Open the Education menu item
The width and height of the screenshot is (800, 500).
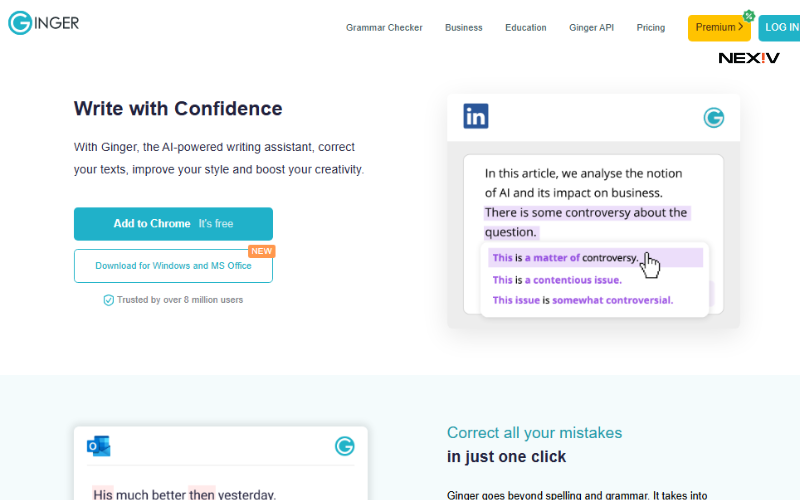(526, 28)
